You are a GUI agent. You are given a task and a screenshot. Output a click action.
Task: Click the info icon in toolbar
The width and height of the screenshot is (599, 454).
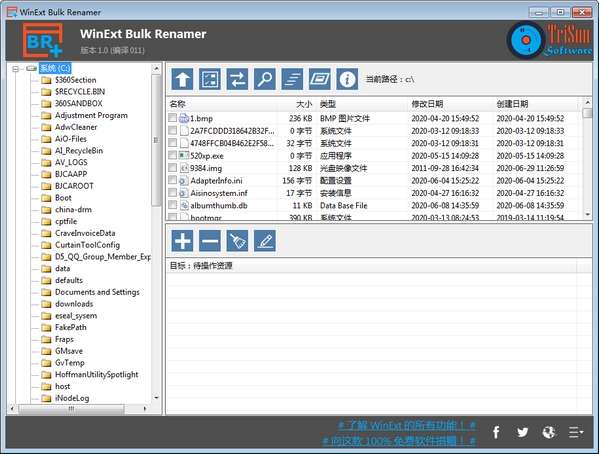347,79
